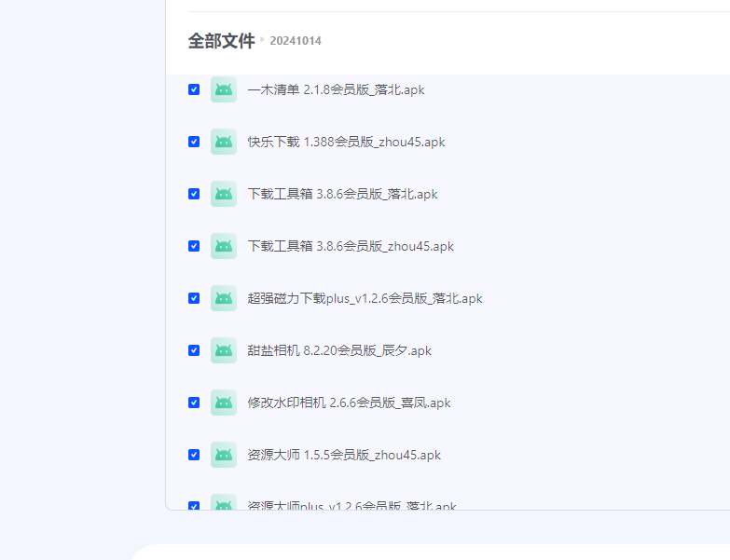
Task: Click Android icon of 修改水印相机 2.6.6 file
Action: tap(224, 402)
